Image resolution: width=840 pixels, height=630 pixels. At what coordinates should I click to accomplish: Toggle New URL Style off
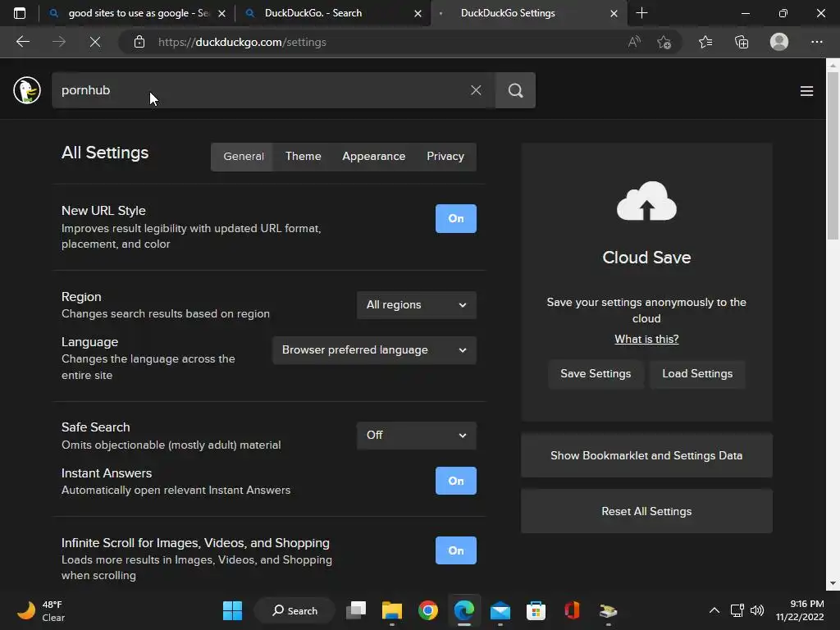tap(456, 218)
